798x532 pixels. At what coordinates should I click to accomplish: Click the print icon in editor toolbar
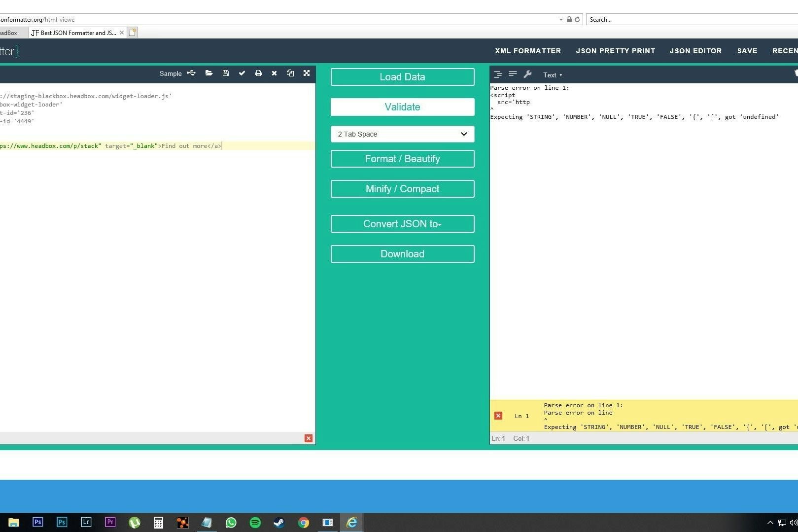tap(258, 73)
